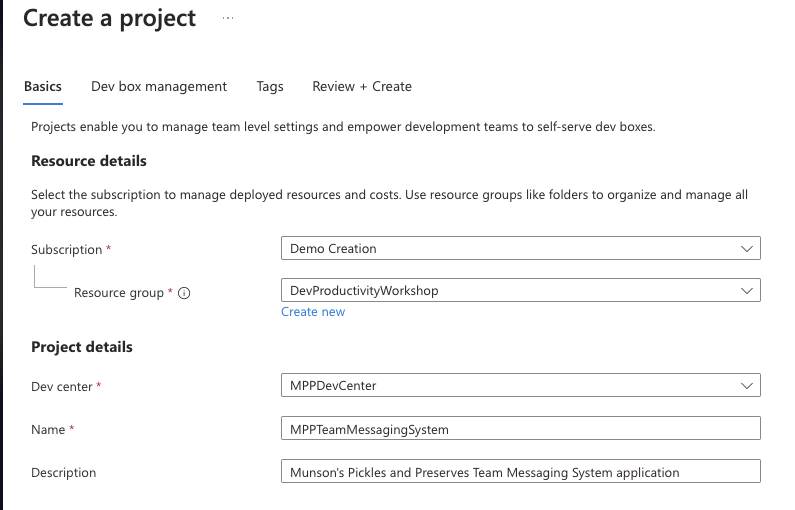Click the Project details heading
The height and width of the screenshot is (510, 795).
[x=82, y=347]
